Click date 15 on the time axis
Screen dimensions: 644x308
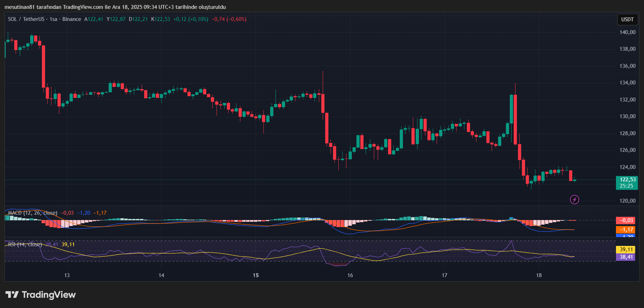tap(256, 275)
